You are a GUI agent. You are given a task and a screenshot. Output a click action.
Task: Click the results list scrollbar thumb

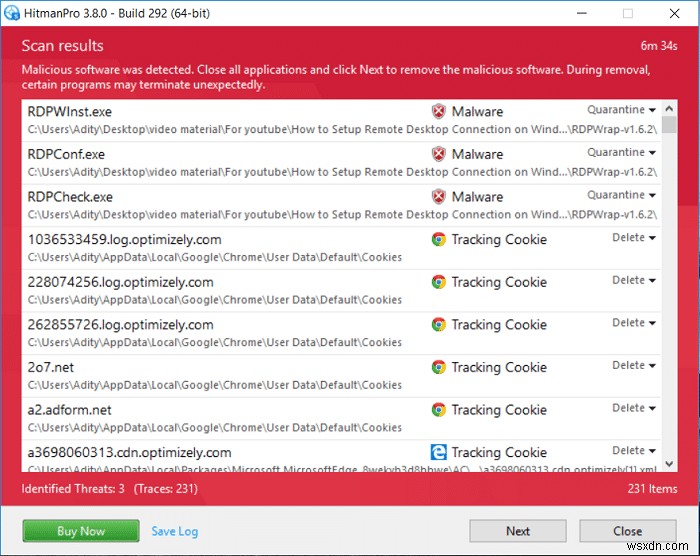pyautogui.click(x=669, y=125)
